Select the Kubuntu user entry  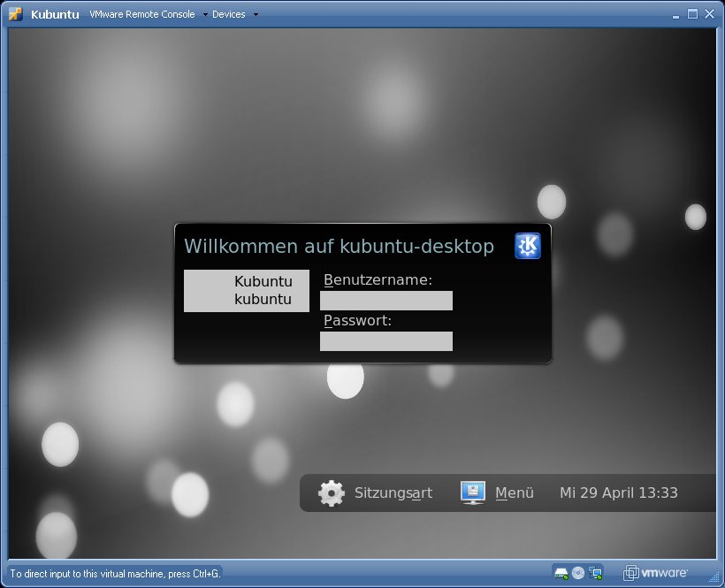click(x=247, y=291)
